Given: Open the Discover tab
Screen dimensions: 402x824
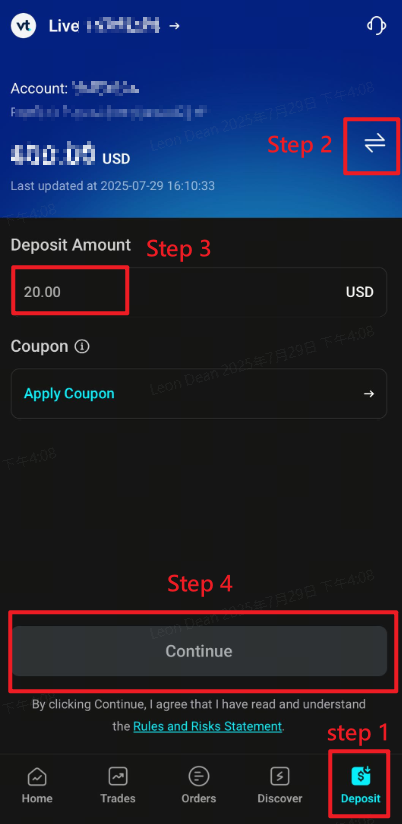Looking at the screenshot, I should coord(280,785).
